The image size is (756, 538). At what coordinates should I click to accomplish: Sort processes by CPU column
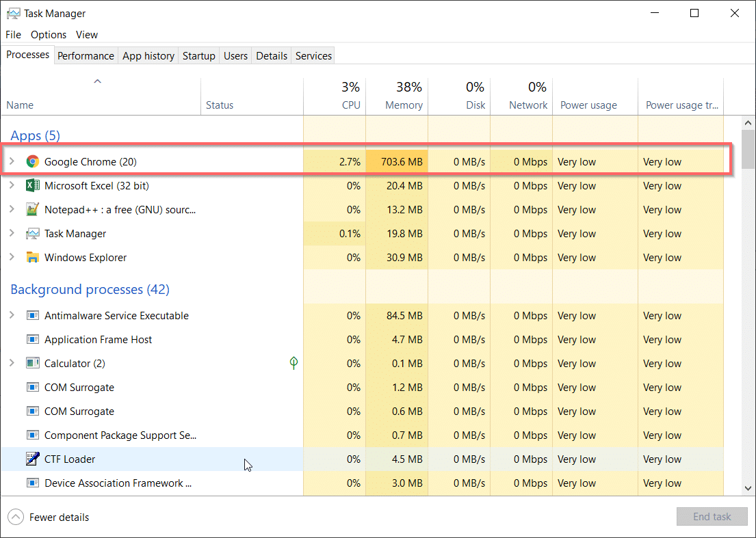click(335, 96)
